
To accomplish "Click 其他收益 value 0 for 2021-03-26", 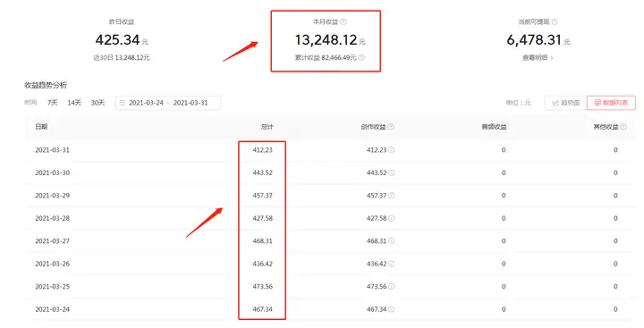I will pyautogui.click(x=615, y=264).
